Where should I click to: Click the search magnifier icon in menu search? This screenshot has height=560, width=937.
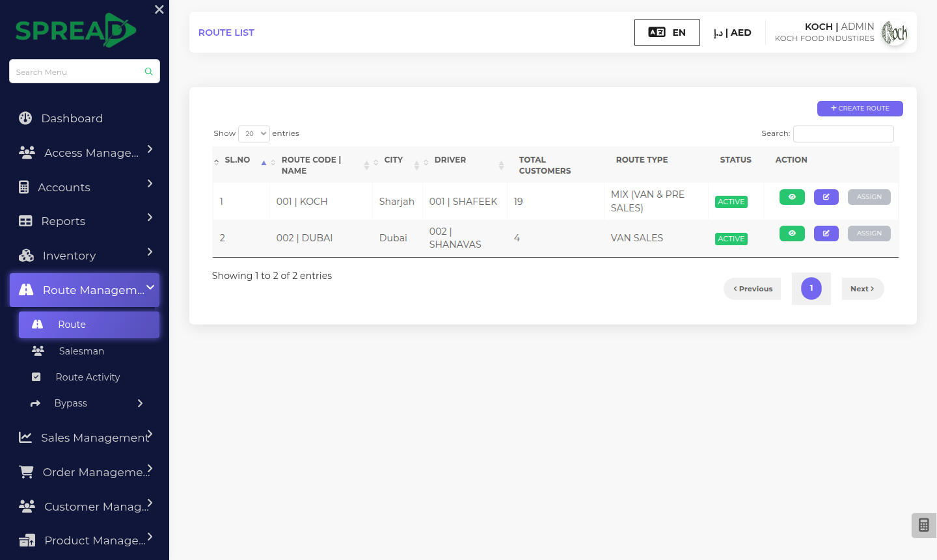148,72
